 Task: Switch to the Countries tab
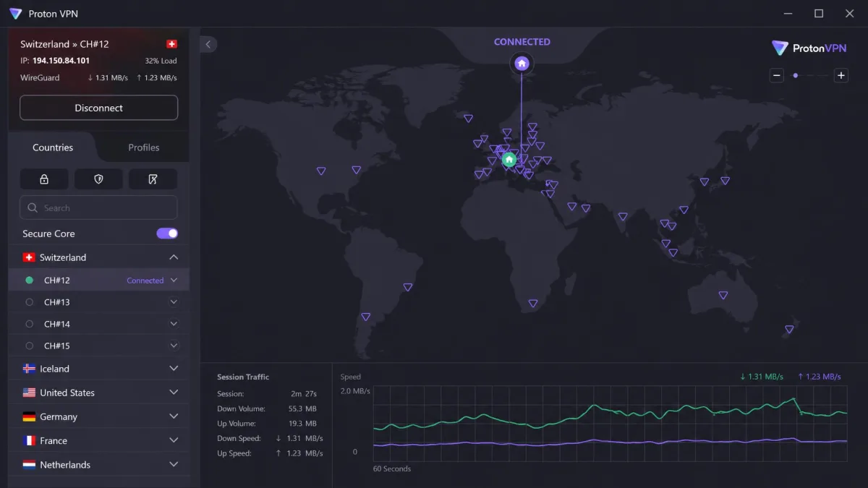click(53, 147)
